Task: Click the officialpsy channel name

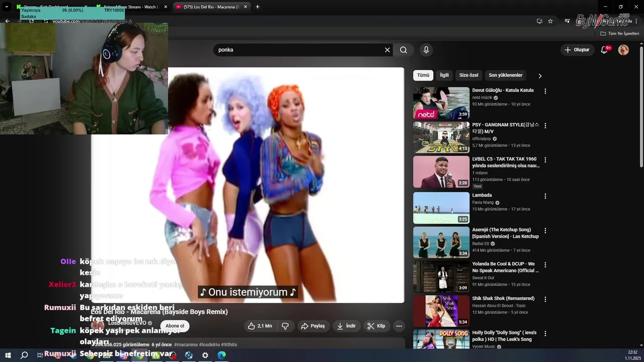Action: tap(481, 139)
